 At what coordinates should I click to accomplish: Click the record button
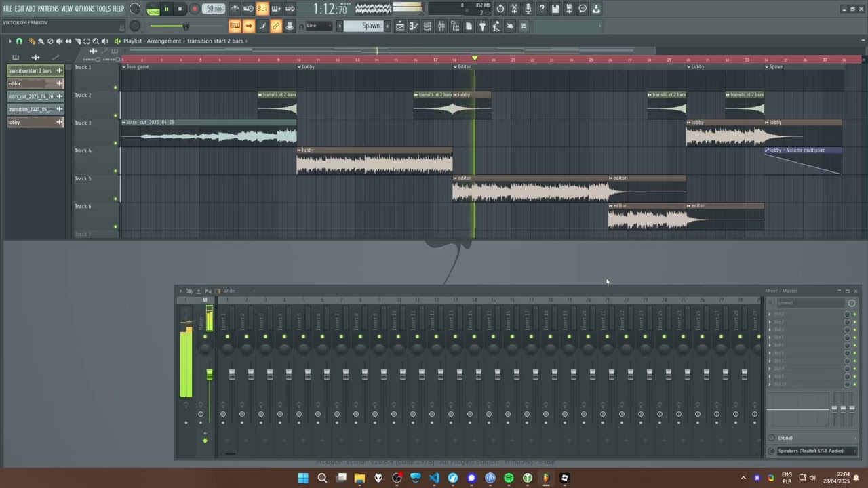195,9
